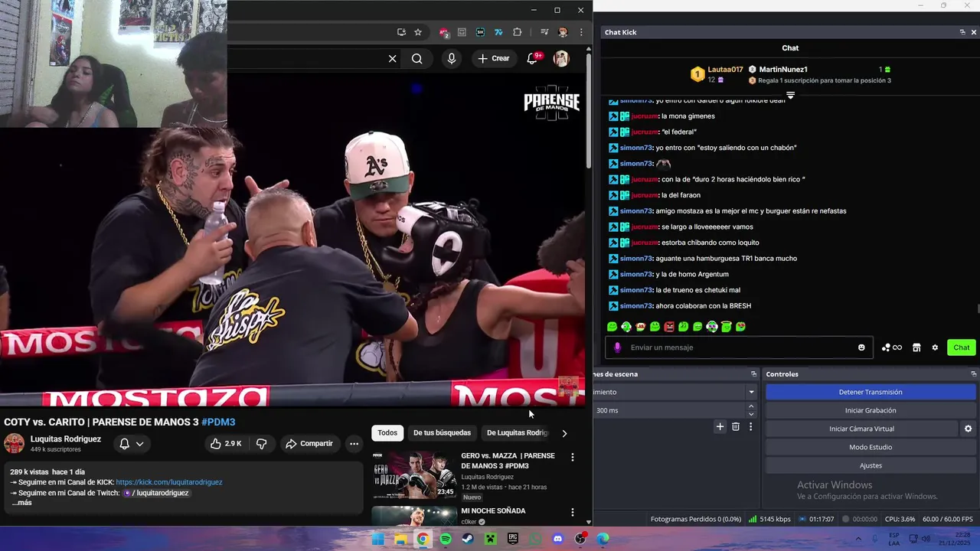Screen dimensions: 980x551
Task: Clear the YouTube search box with X
Action: pos(392,58)
